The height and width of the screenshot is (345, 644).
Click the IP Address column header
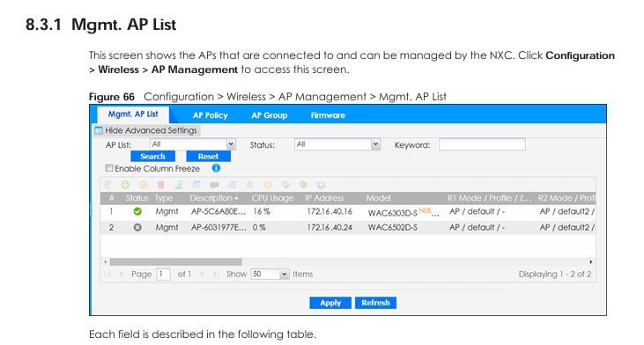pyautogui.click(x=324, y=198)
